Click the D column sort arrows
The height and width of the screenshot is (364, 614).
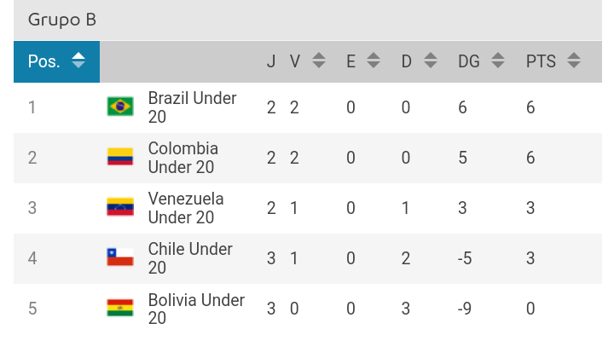(x=431, y=61)
